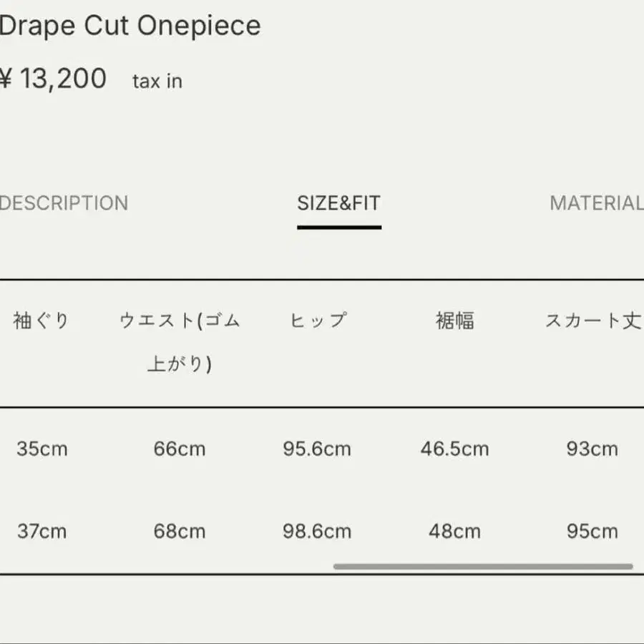Select the 93cm skirt length cell

coord(592,449)
